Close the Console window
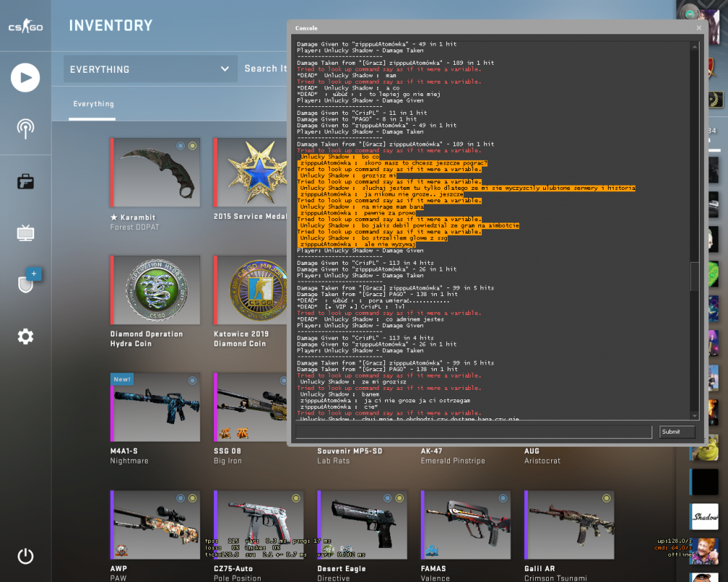This screenshot has width=728, height=582. [x=699, y=28]
